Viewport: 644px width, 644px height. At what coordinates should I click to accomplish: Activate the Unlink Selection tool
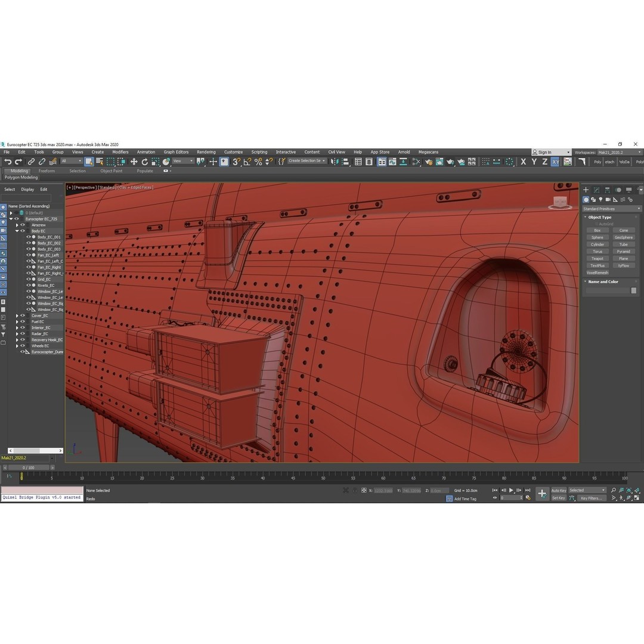[42, 162]
